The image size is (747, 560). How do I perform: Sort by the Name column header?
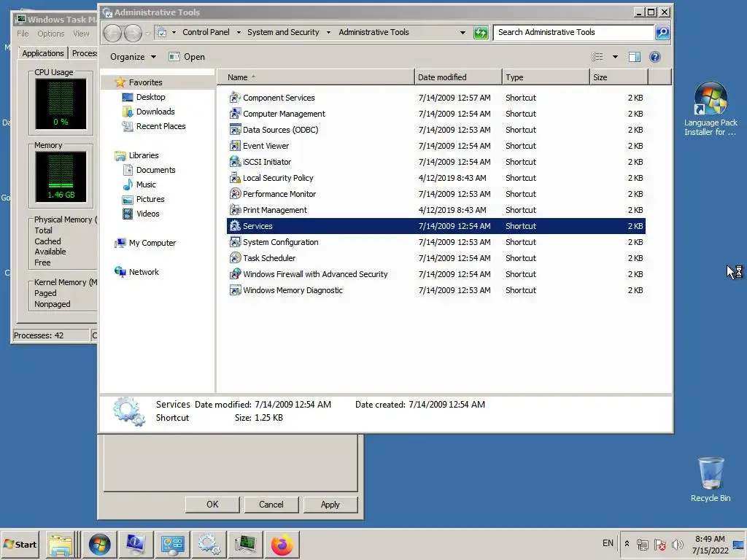tap(315, 77)
